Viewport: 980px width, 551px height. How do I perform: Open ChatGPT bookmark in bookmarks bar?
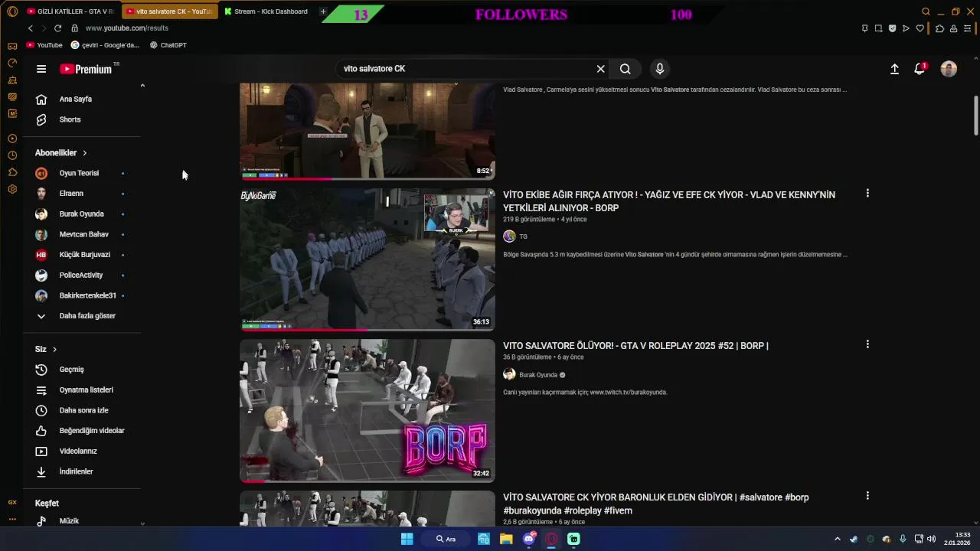(168, 45)
